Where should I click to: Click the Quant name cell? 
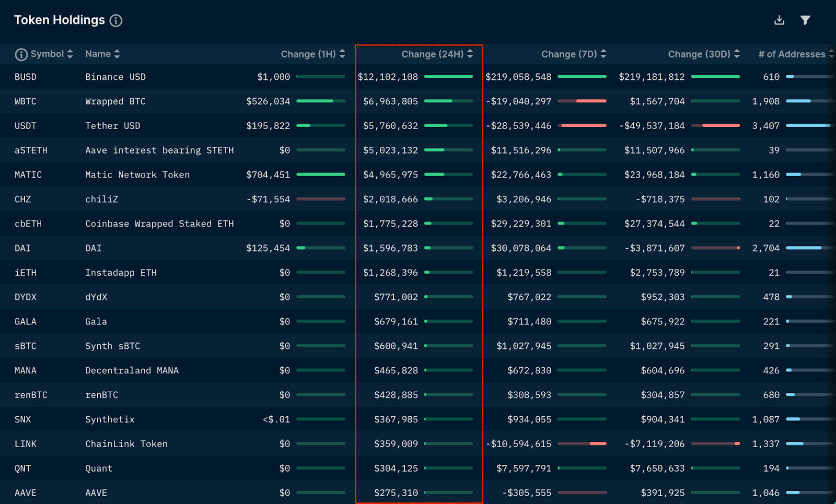99,468
